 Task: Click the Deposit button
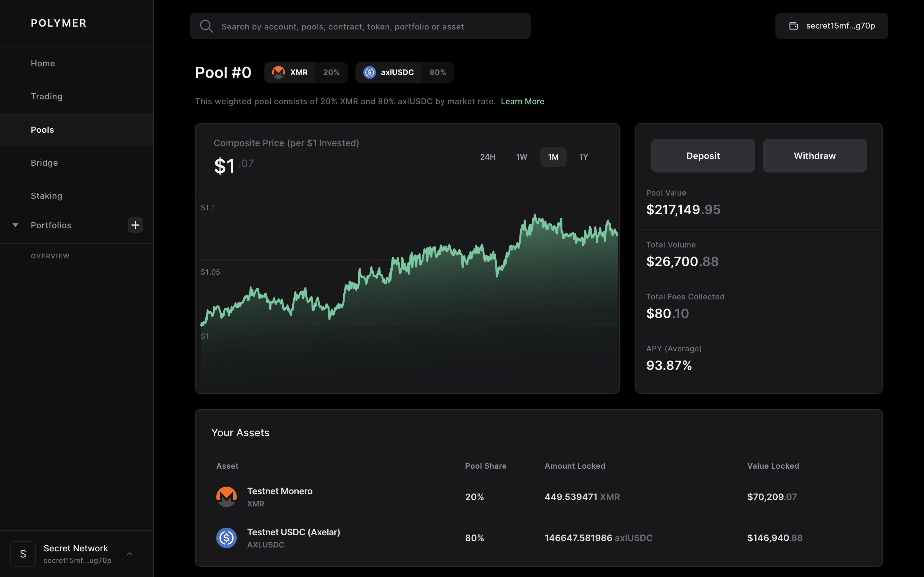703,155
